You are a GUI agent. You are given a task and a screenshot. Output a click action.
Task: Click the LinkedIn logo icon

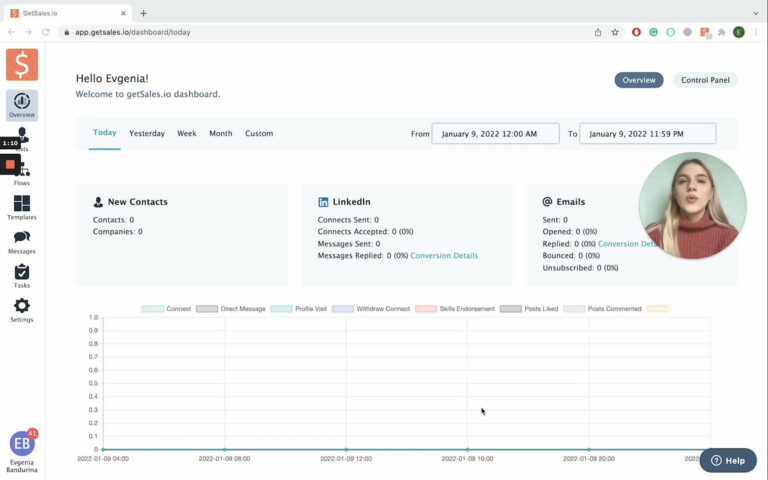tap(323, 202)
